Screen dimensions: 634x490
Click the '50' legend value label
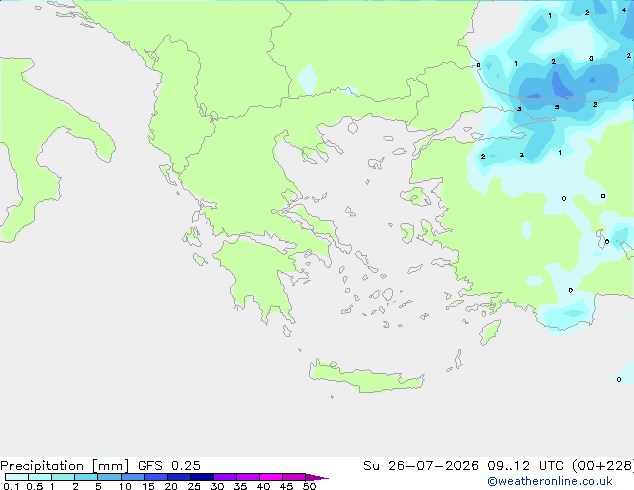click(x=309, y=486)
